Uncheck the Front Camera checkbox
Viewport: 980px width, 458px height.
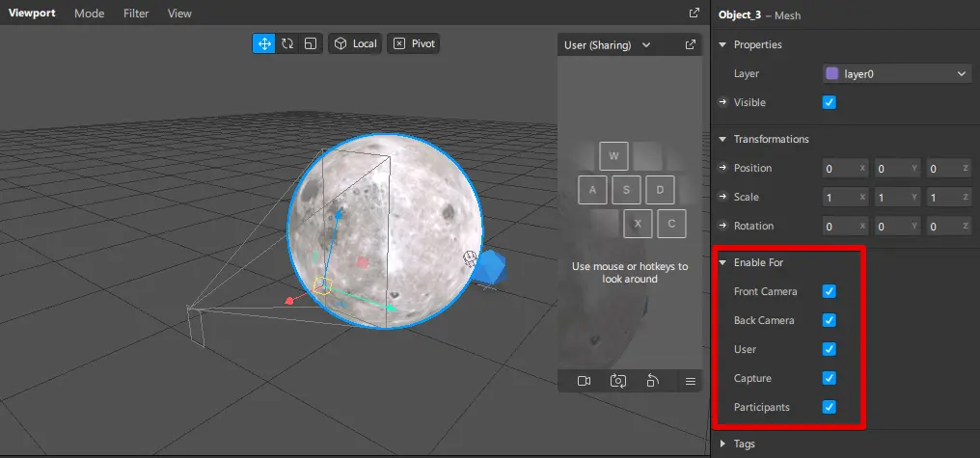coord(830,291)
